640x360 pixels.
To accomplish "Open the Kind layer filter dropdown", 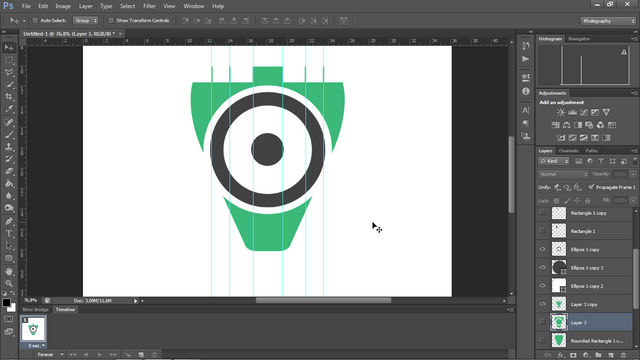I will pos(554,161).
